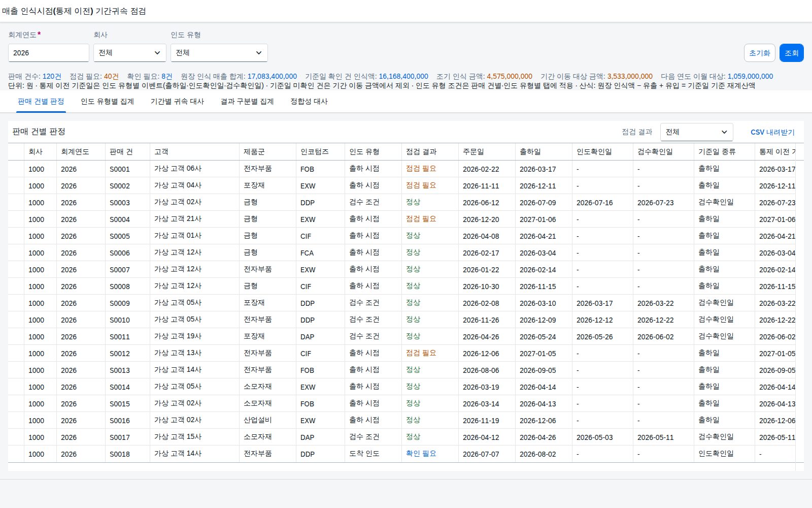Click the 판매 건수 120건 summary value
Viewport: 812px width, 508px height.
52,76
